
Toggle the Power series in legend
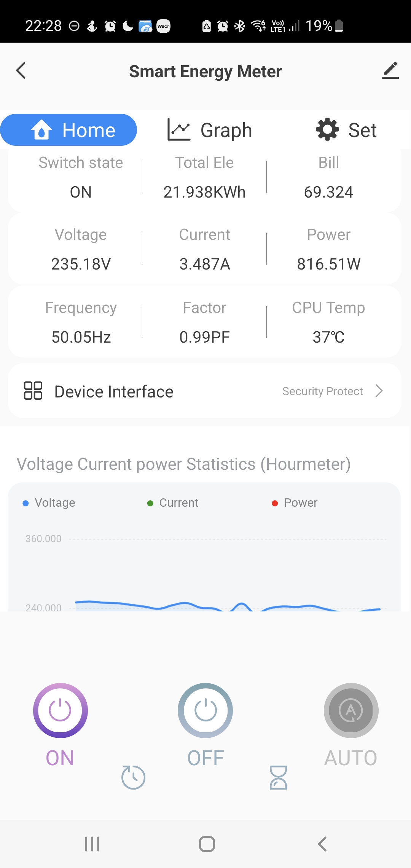(x=295, y=503)
